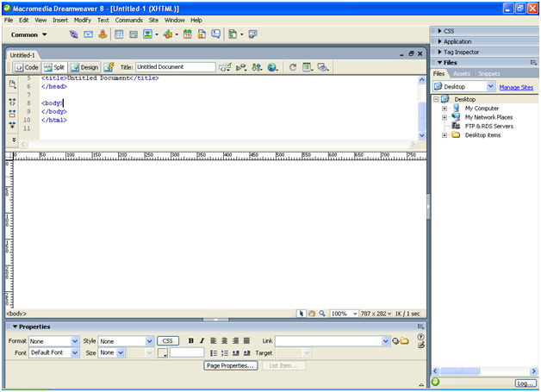Open the File Management icon
This screenshot has height=392, width=541.
pyautogui.click(x=257, y=67)
